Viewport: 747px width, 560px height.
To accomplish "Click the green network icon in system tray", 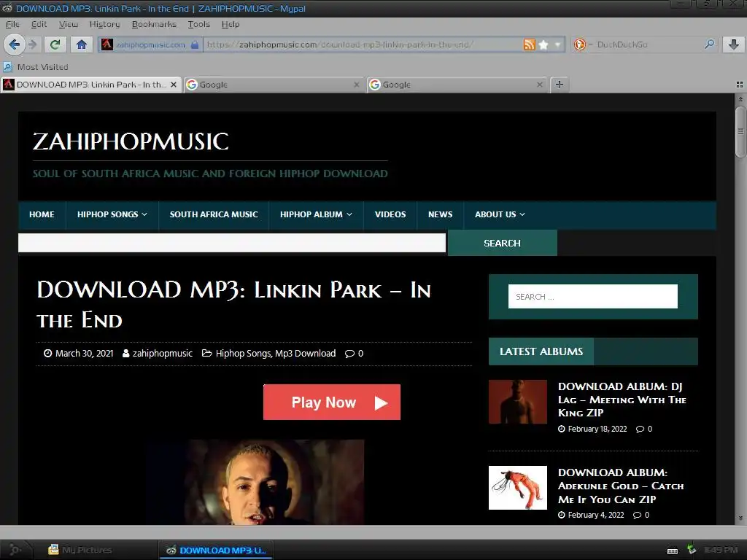I will pyautogui.click(x=691, y=550).
